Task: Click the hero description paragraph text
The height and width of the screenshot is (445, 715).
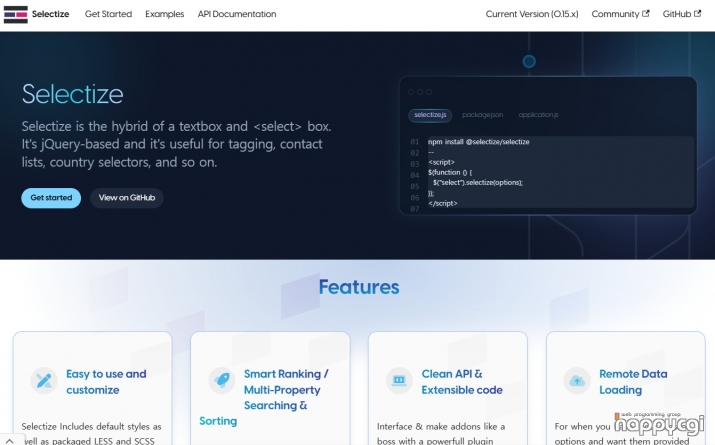Action: (x=176, y=144)
